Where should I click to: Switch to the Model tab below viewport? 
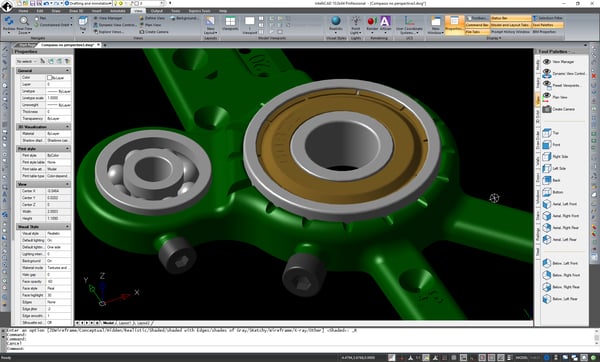(x=108, y=323)
